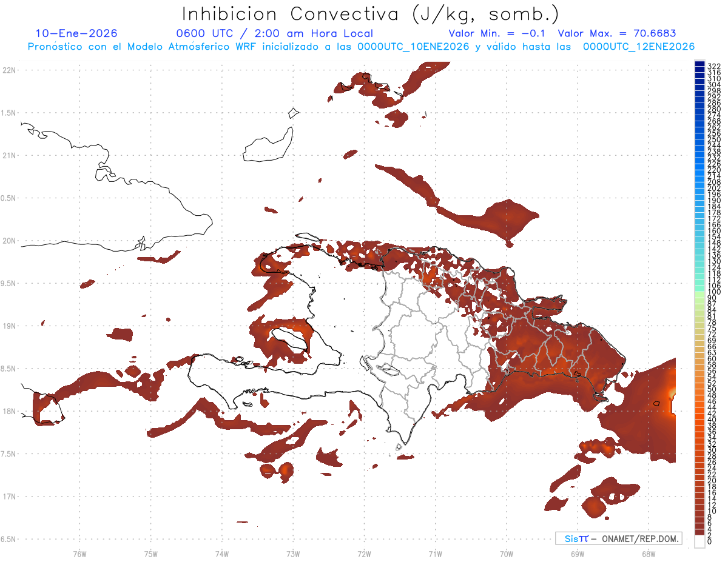728x562 pixels.
Task: Click the "72W" longitude label
Action: tap(364, 553)
